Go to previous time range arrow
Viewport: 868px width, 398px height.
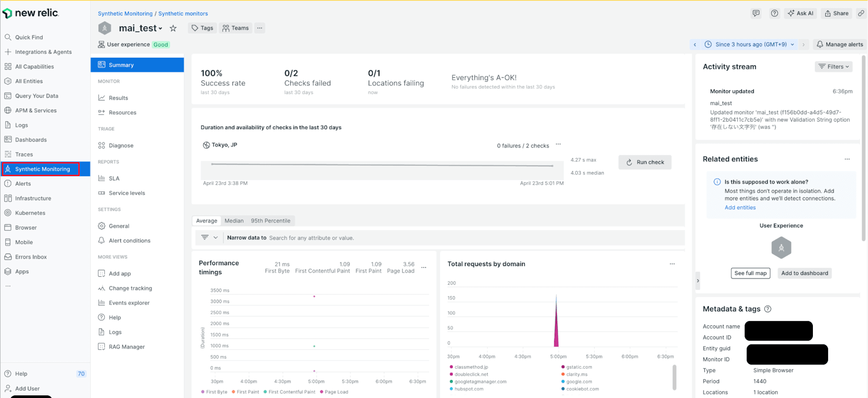click(695, 44)
